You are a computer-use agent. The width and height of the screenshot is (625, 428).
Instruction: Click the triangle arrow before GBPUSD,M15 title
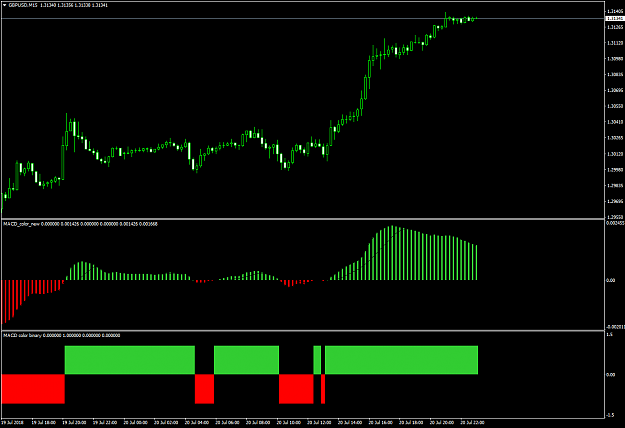point(4,5)
